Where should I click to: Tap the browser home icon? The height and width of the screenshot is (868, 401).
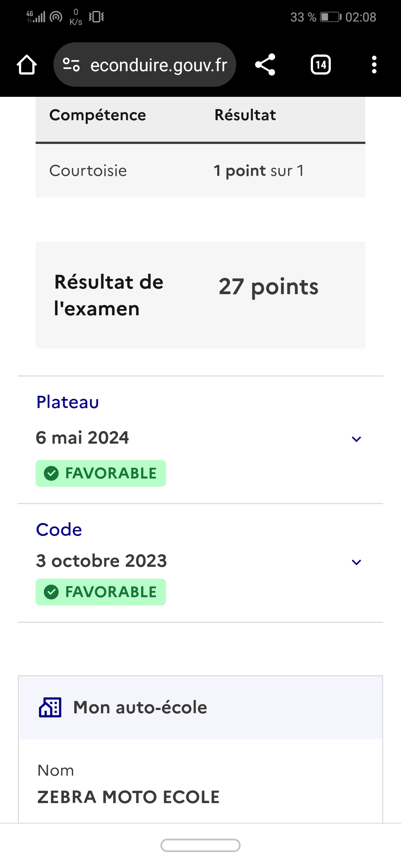27,65
